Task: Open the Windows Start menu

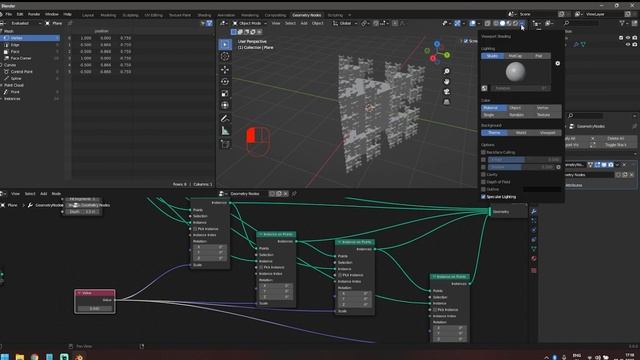Action: coord(5,357)
